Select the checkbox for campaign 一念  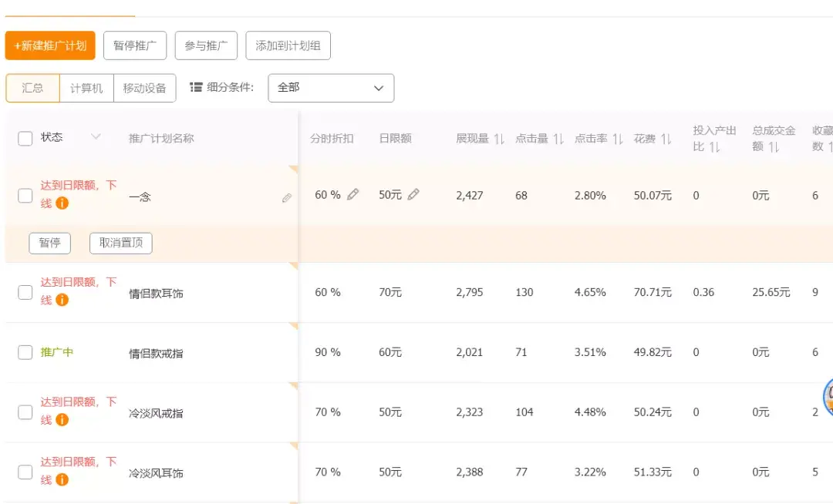coord(25,195)
